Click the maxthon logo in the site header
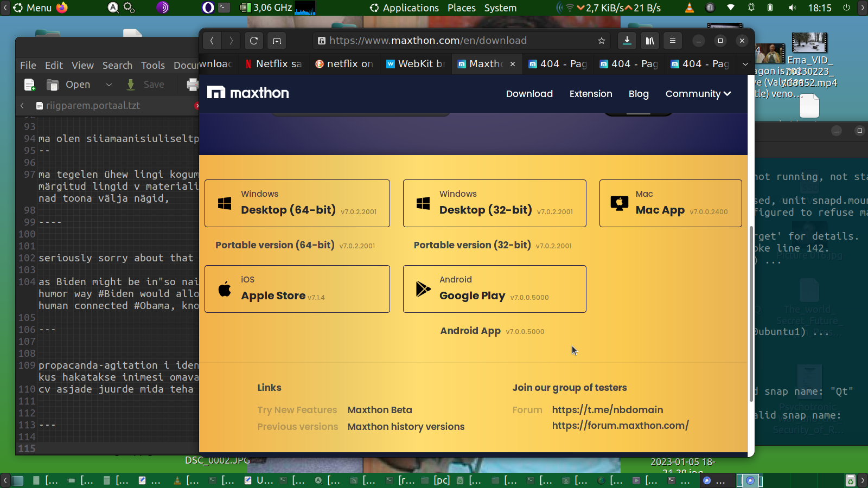 click(x=248, y=93)
